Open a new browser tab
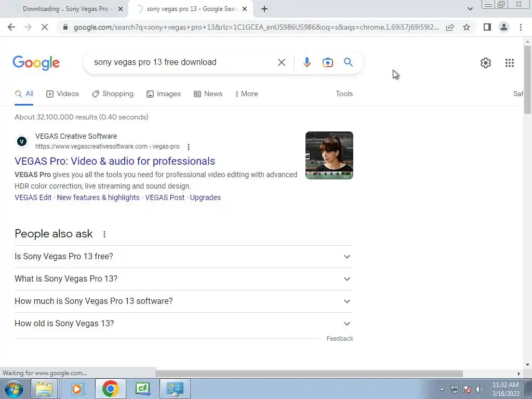 (x=264, y=9)
